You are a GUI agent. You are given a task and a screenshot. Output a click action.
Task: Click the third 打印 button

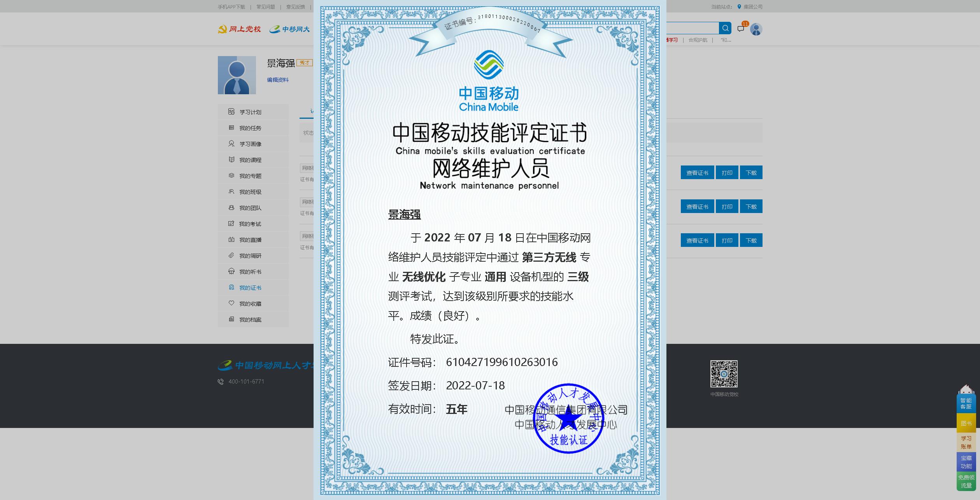tap(727, 240)
